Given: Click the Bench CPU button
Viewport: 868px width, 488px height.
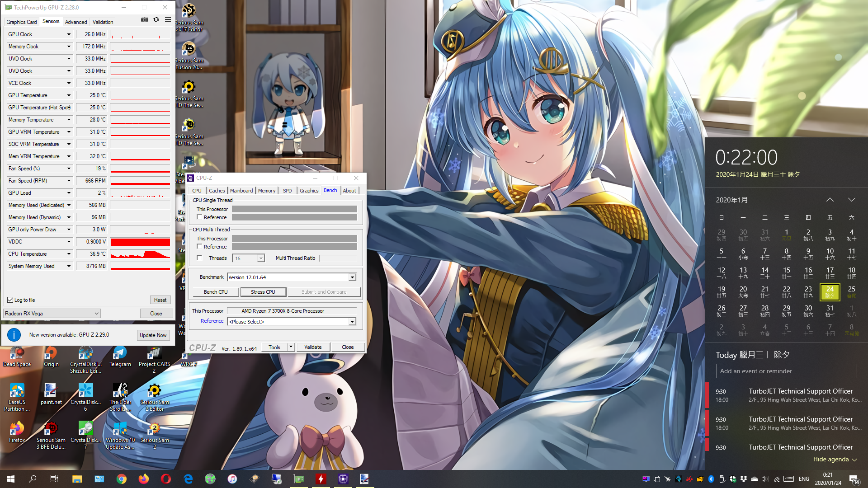Looking at the screenshot, I should tap(216, 292).
